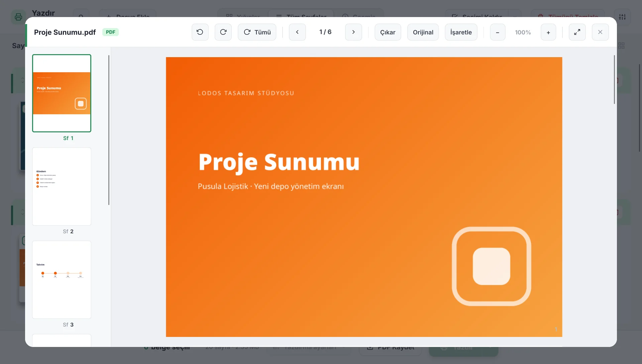Select the Sf 2 page thumbnail
Viewport: 642px width, 364px height.
pos(62,187)
